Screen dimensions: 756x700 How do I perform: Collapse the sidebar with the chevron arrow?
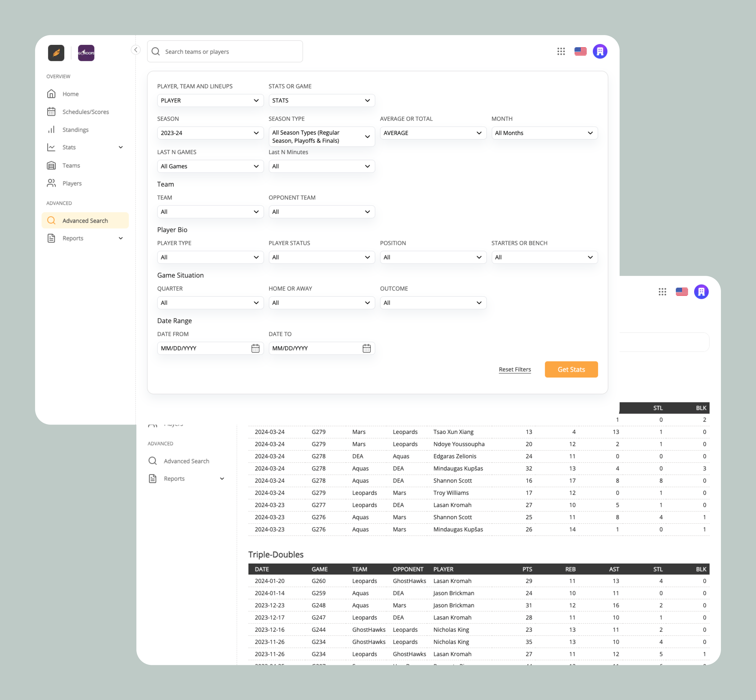135,50
